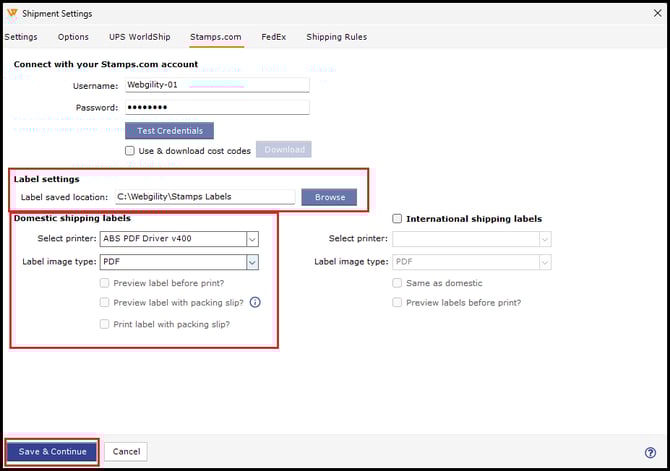Screen dimensions: 670x471
Task: Focus the Password input field
Action: click(x=216, y=107)
